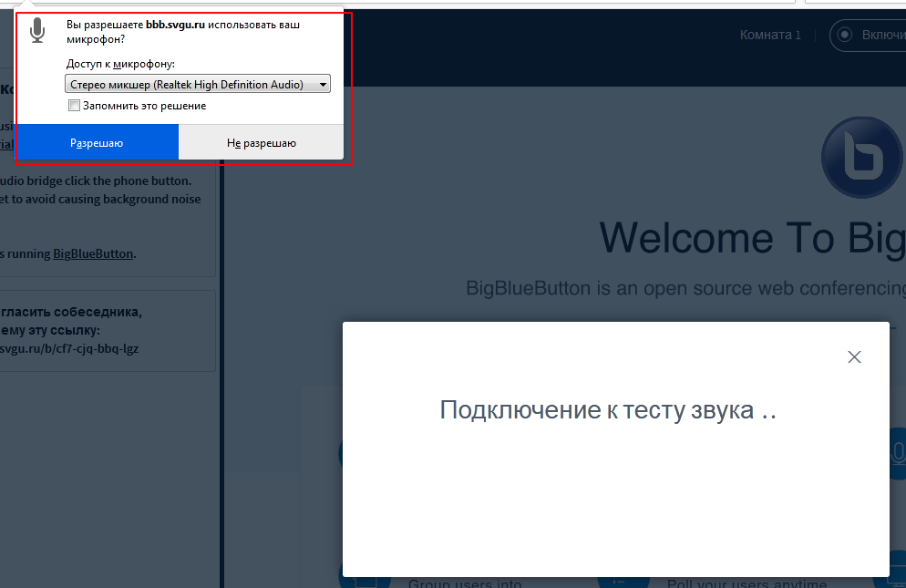Click the Комната 1 room title
Viewport: 906px width, 588px height.
tap(770, 35)
